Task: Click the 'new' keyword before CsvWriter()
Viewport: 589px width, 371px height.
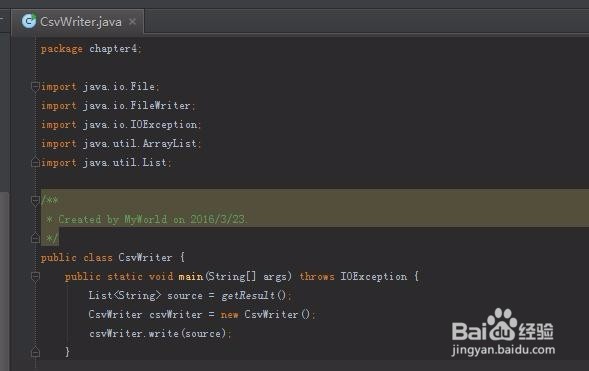Action: click(x=230, y=315)
